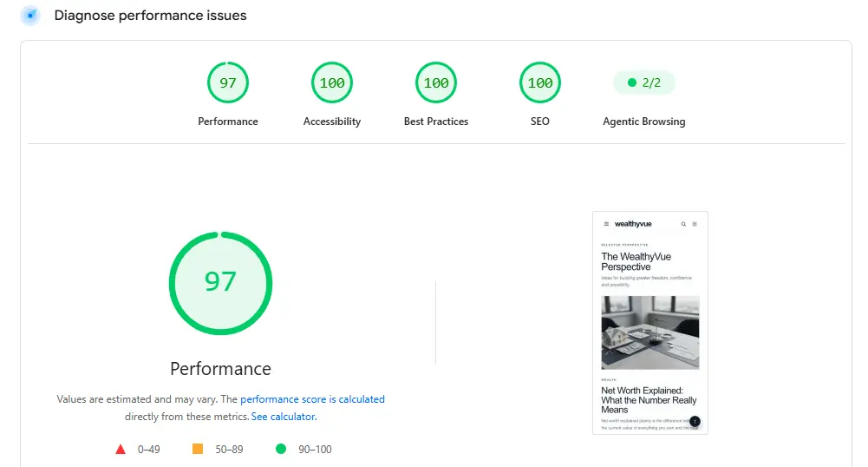Click the theme toggle icon beside search in thumbnail
Viewport: 868px width, 467px height.
[695, 224]
